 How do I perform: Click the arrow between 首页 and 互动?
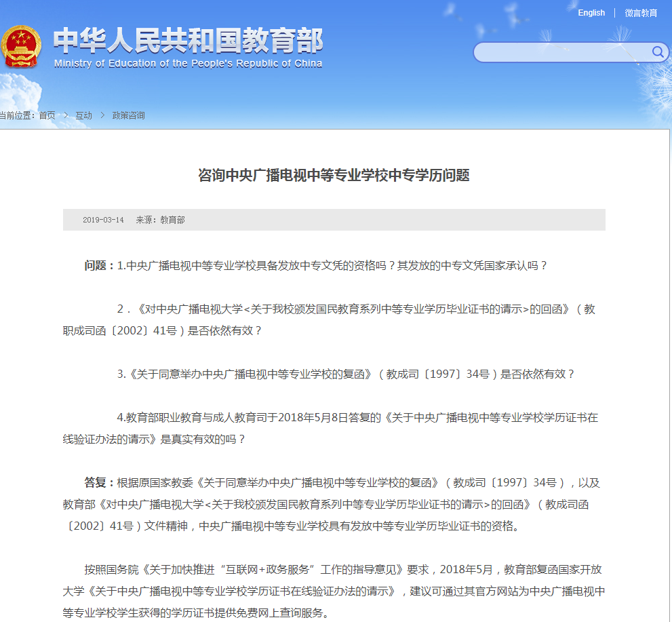(66, 115)
